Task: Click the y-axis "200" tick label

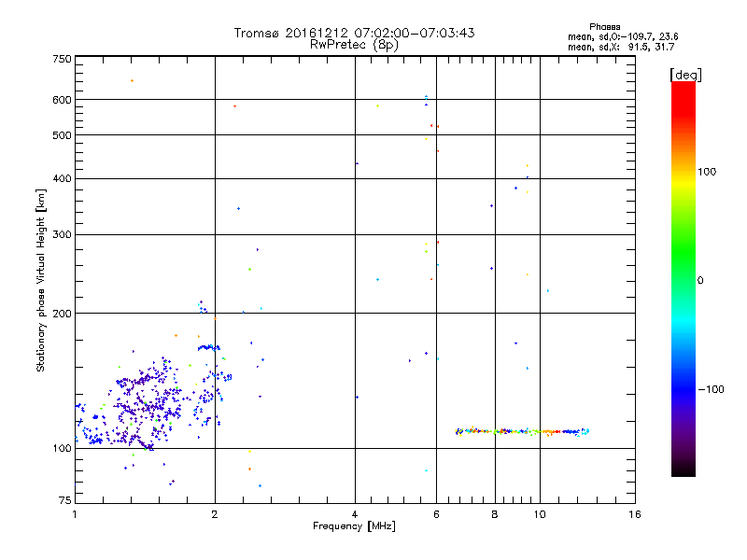Action: pos(62,314)
